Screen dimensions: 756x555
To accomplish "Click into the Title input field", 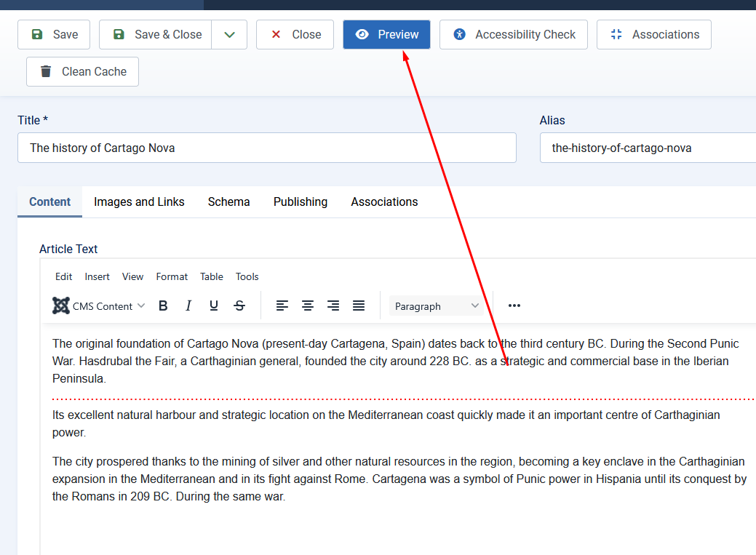I will tap(266, 148).
